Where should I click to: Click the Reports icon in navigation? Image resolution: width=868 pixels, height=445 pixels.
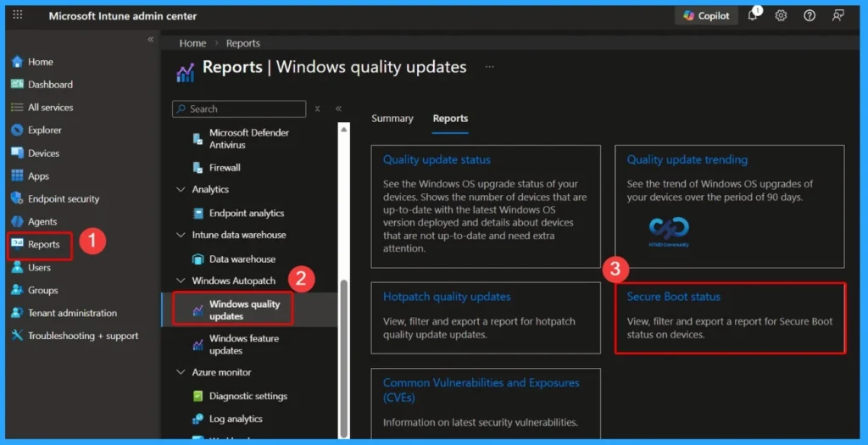(17, 244)
